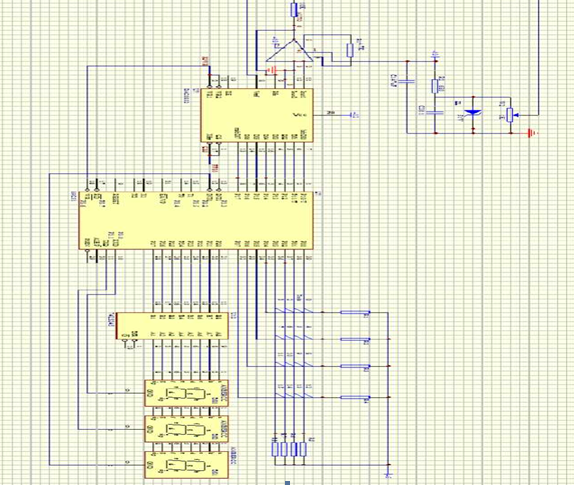Click the vertical resistor above the op-amp

pos(294,10)
